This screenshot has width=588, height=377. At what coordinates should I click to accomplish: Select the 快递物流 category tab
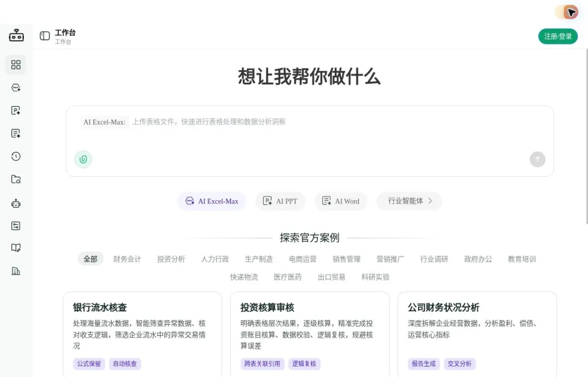click(244, 277)
